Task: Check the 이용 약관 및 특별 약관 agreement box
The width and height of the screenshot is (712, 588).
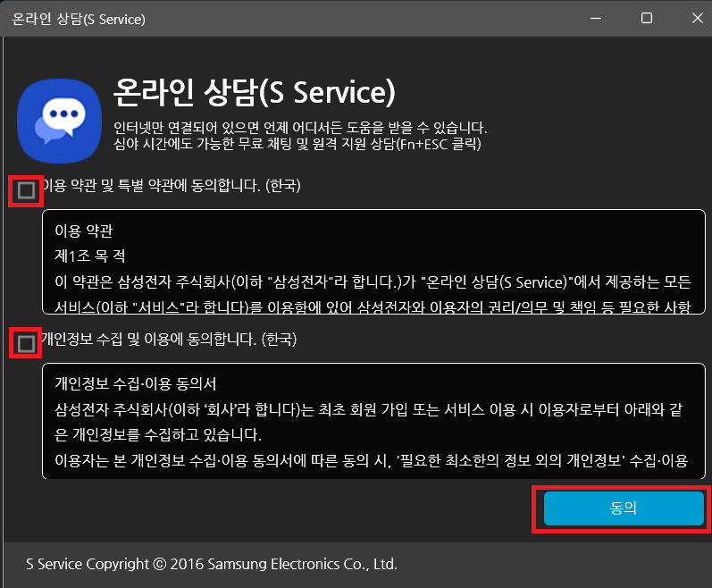Action: [26, 190]
